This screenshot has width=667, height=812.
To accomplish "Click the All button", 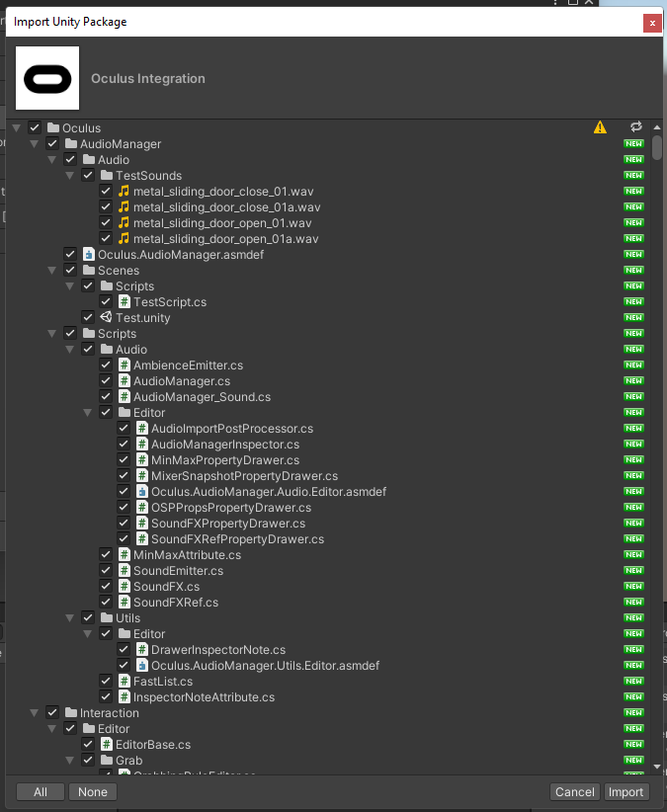I will [41, 792].
